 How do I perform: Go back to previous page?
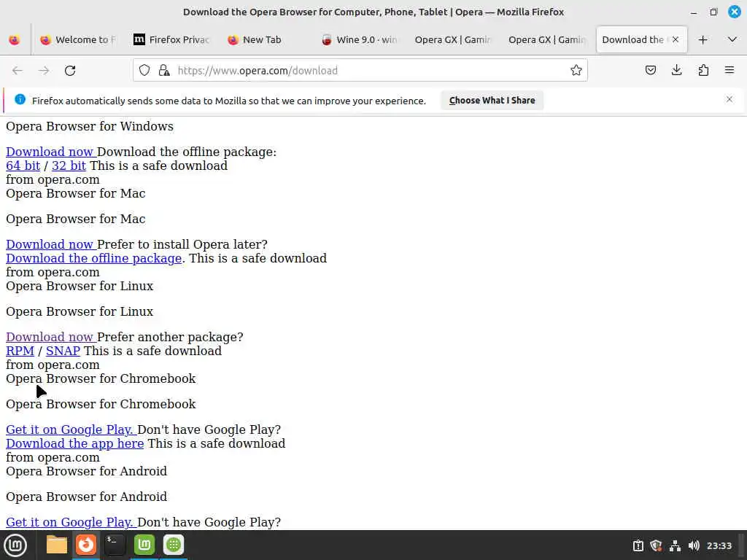18,71
